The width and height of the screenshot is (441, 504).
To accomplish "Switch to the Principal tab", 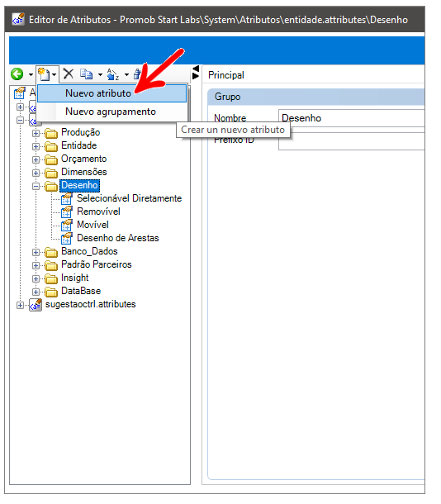I will click(226, 75).
